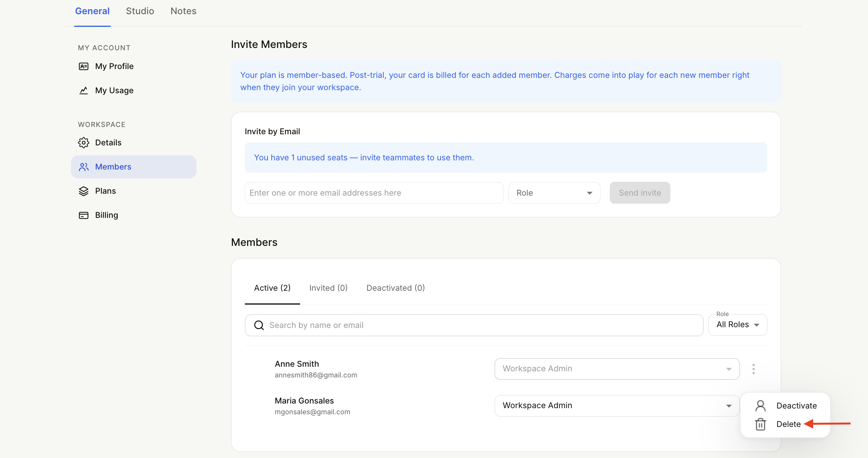Open the Deactivated (0) members tab
The image size is (868, 458).
click(396, 288)
